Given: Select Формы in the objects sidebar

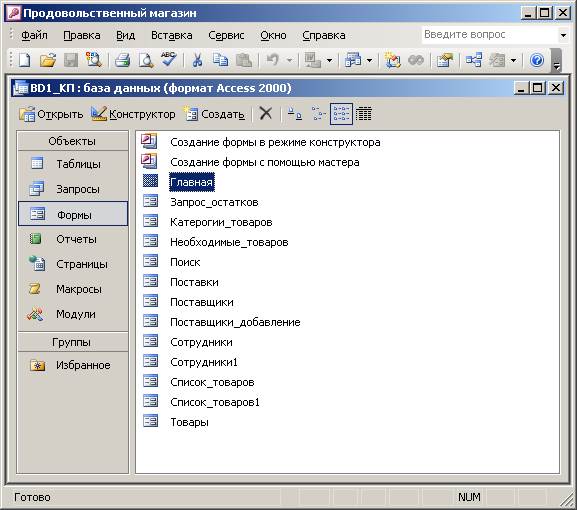Looking at the screenshot, I should (x=72, y=214).
